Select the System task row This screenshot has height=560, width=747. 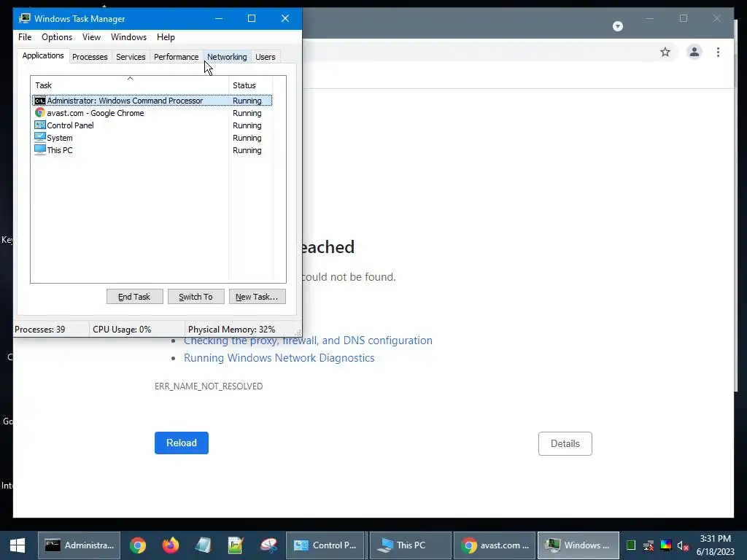tap(152, 138)
